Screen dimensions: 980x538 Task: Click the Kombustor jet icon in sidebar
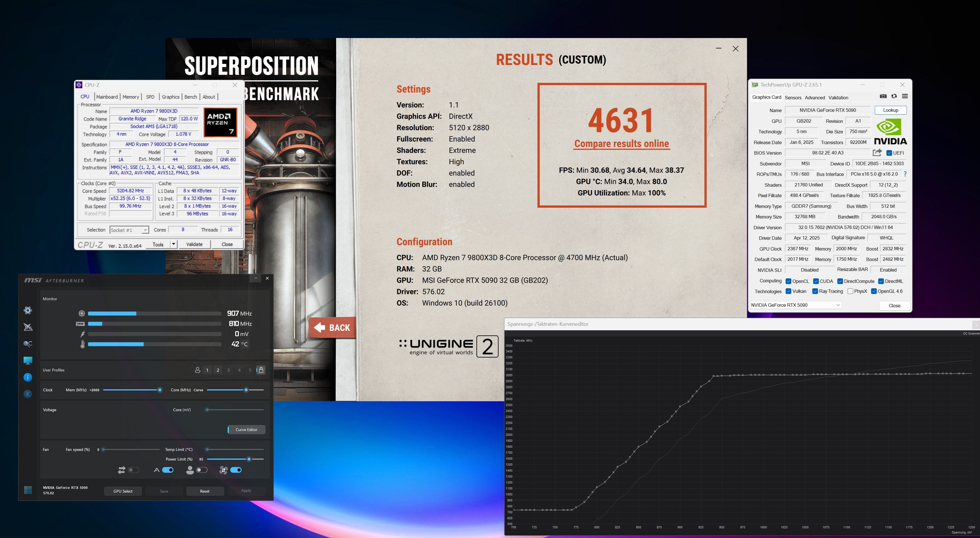28,327
